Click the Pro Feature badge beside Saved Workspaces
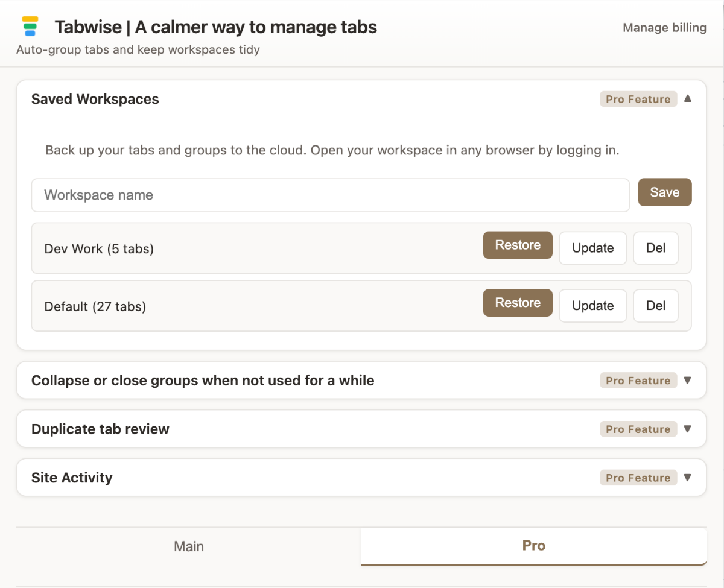 pyautogui.click(x=638, y=99)
